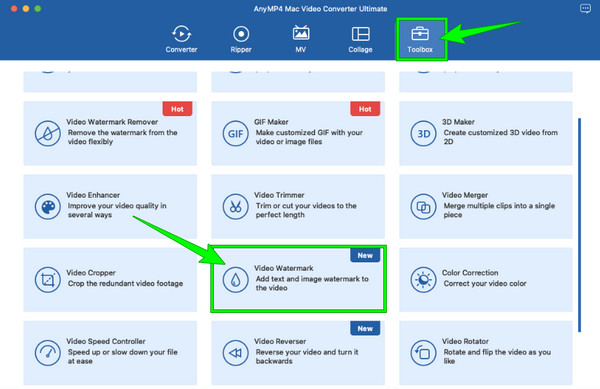Click "Speed up or slow down your file" text
The width and height of the screenshot is (600, 389).
122,356
